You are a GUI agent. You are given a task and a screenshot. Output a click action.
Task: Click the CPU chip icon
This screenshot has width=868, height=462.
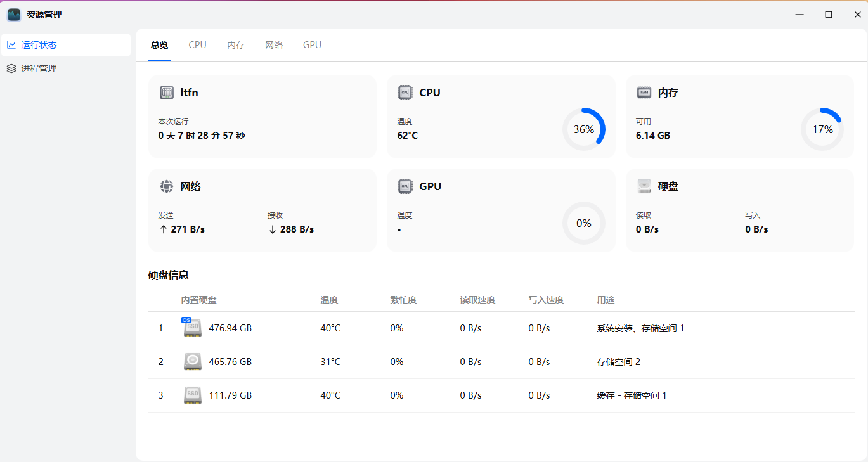point(405,93)
